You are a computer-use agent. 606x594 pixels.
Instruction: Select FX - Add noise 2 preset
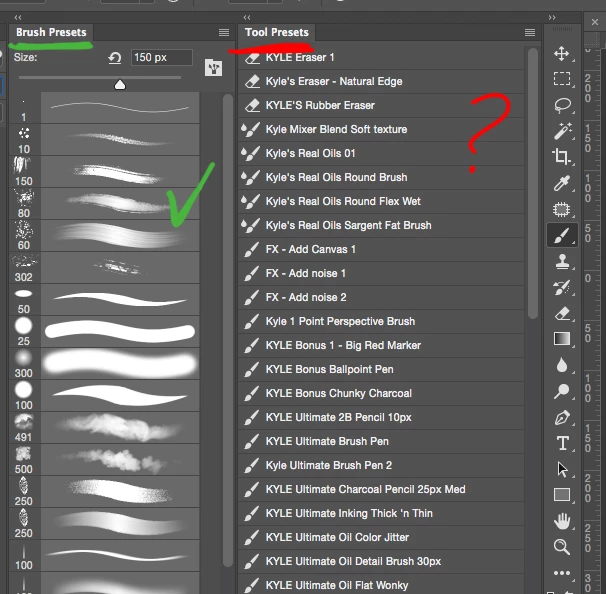pos(381,297)
